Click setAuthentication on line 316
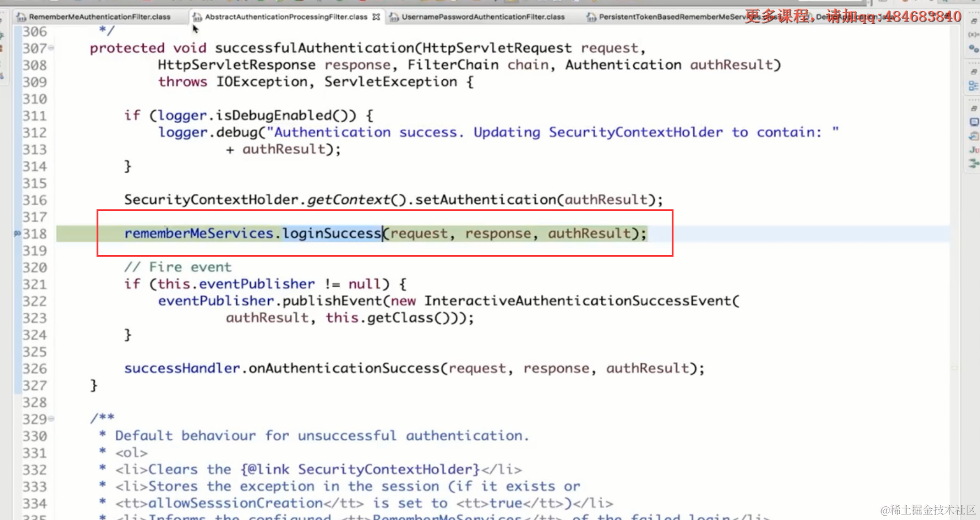This screenshot has width=980, height=520. [485, 200]
